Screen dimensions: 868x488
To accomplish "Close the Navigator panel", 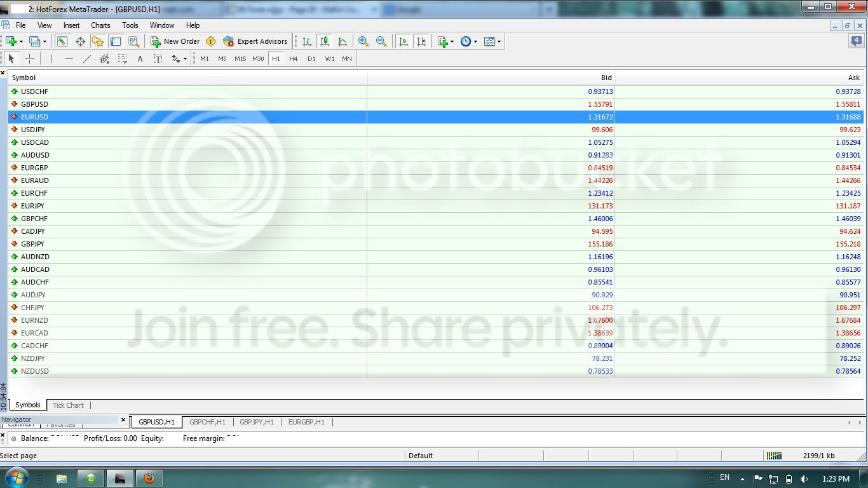I will coord(123,419).
